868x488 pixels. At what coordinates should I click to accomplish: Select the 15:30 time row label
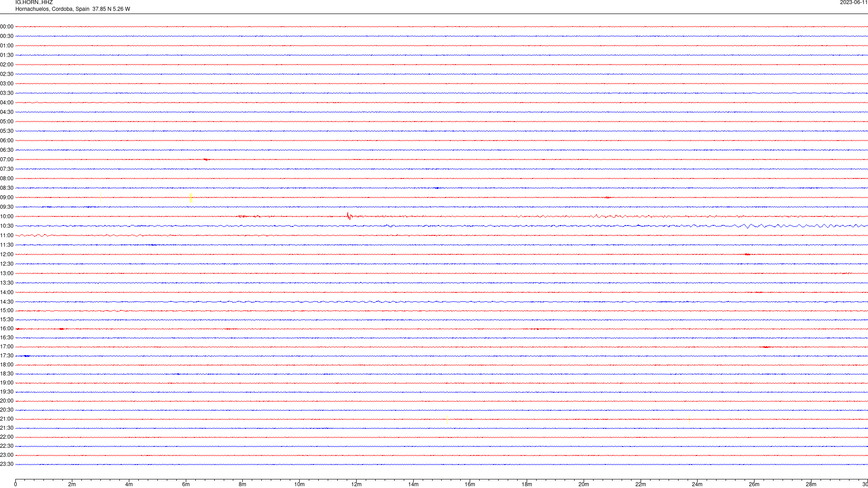point(7,319)
